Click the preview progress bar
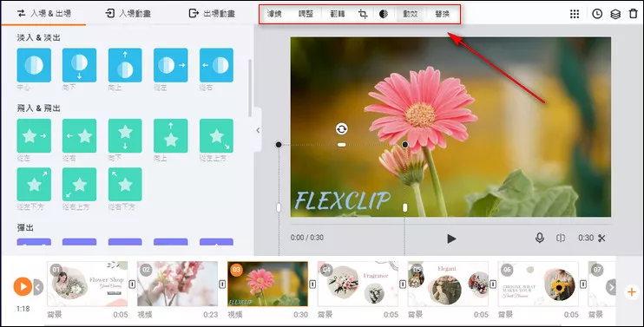This screenshot has height=327, width=644. pyautogui.click(x=450, y=225)
